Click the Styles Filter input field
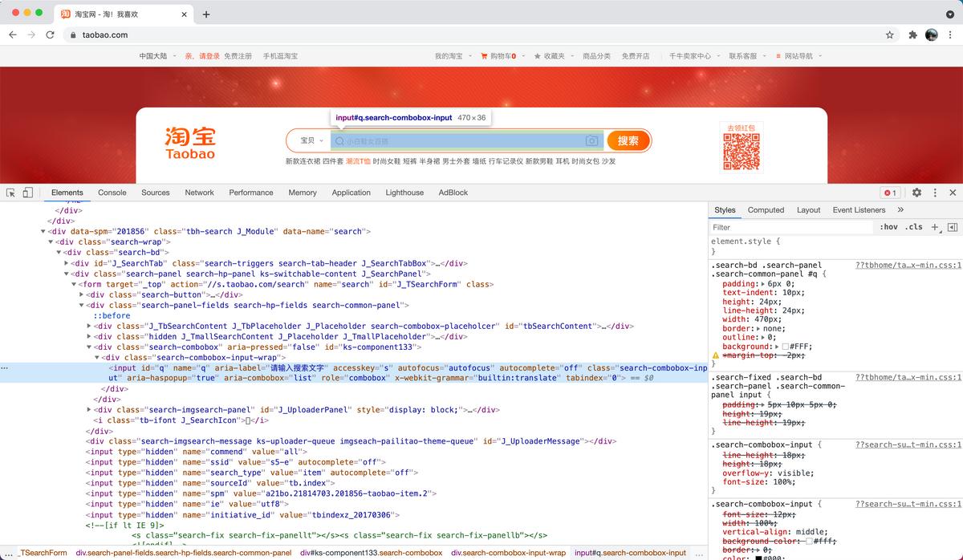The image size is (963, 560). (x=790, y=227)
